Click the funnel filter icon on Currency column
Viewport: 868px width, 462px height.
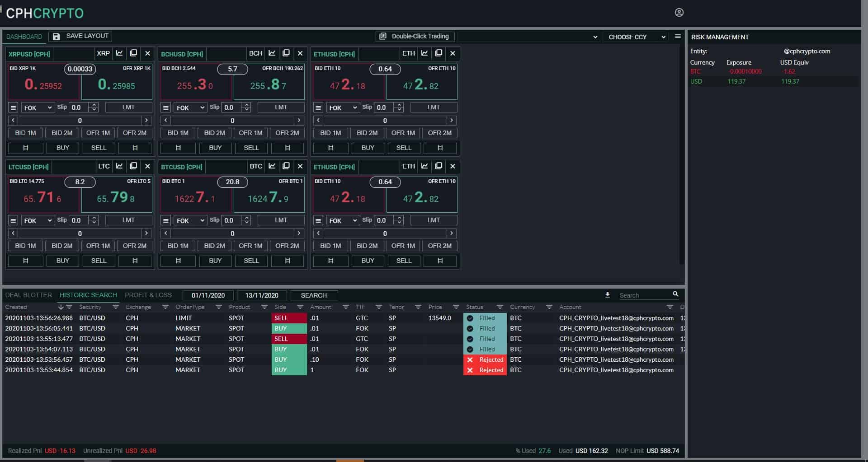548,307
